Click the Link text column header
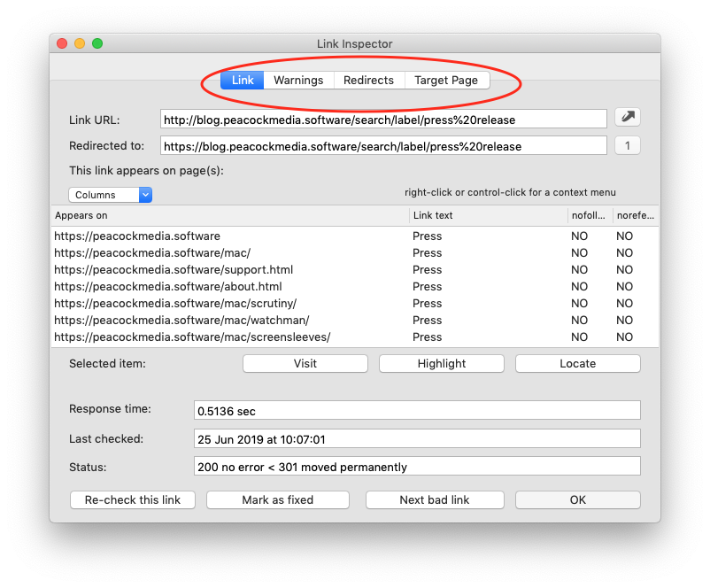 point(487,215)
